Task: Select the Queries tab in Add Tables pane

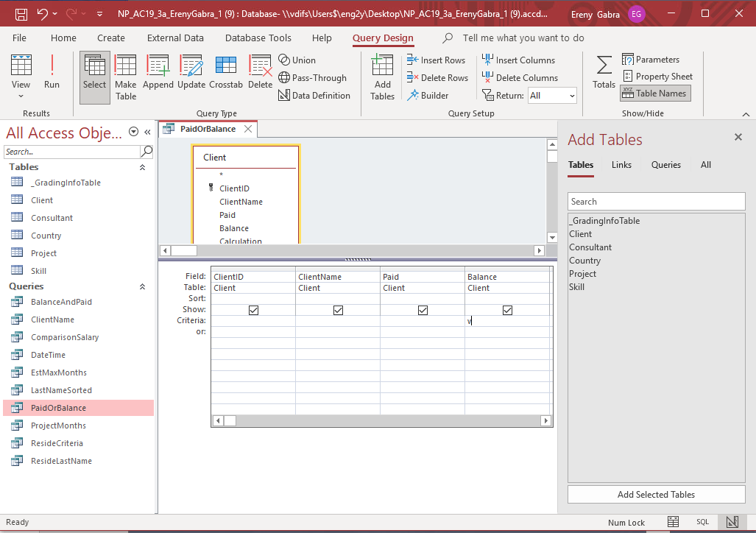Action: pos(665,165)
